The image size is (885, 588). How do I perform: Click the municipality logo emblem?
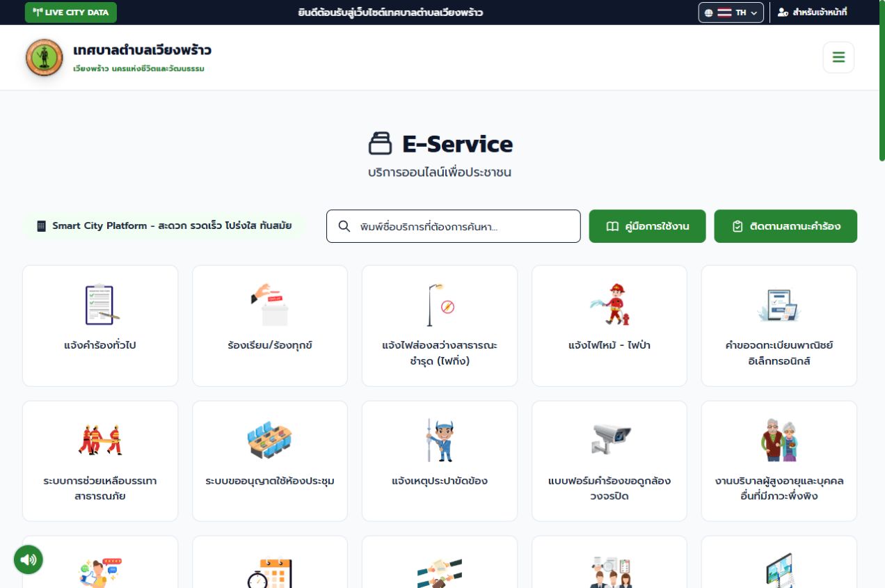tap(44, 58)
